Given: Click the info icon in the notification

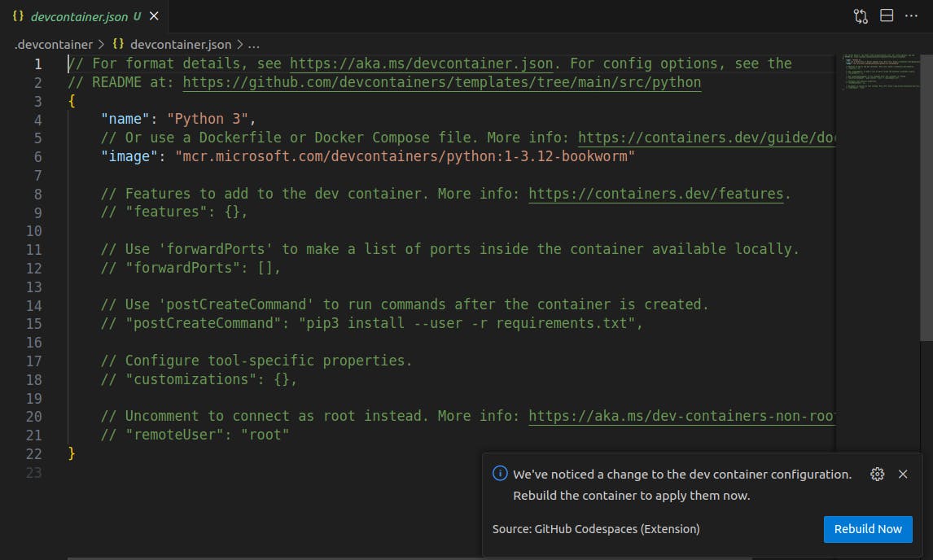Looking at the screenshot, I should (500, 474).
